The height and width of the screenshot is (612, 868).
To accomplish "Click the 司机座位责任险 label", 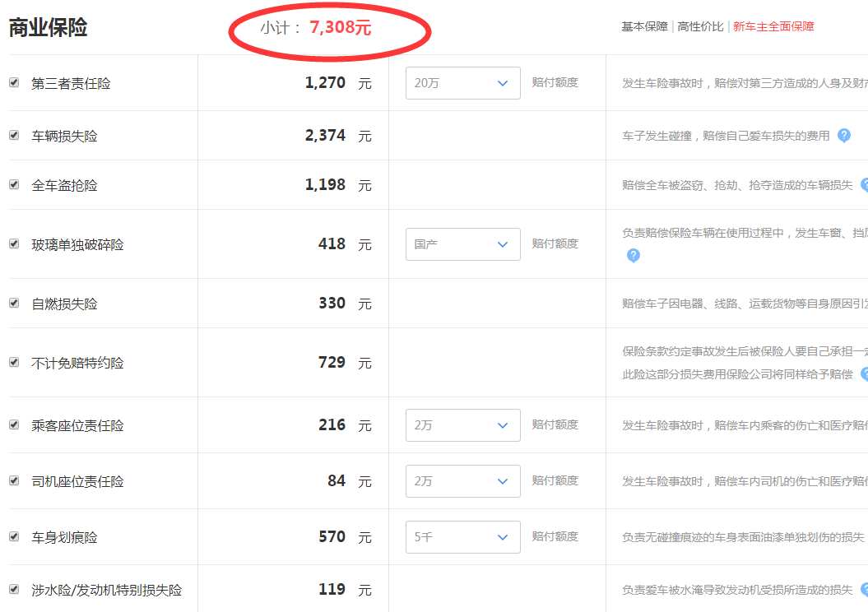I will point(77,481).
